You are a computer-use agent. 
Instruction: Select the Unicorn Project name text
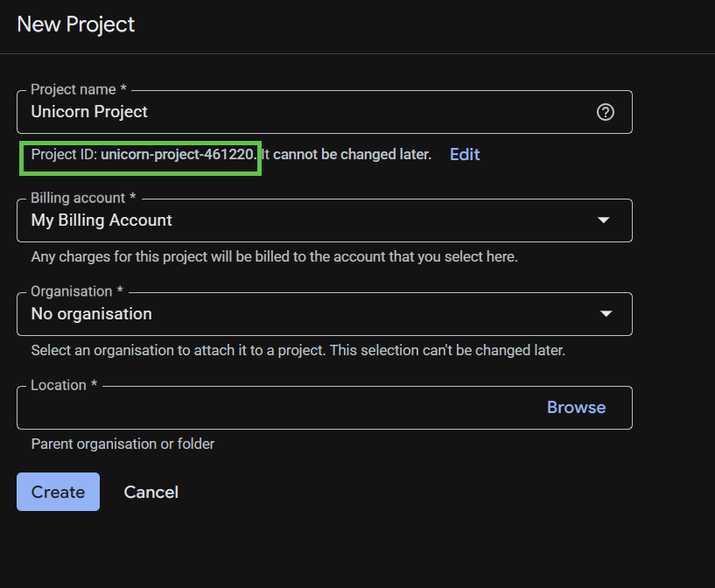click(x=89, y=112)
